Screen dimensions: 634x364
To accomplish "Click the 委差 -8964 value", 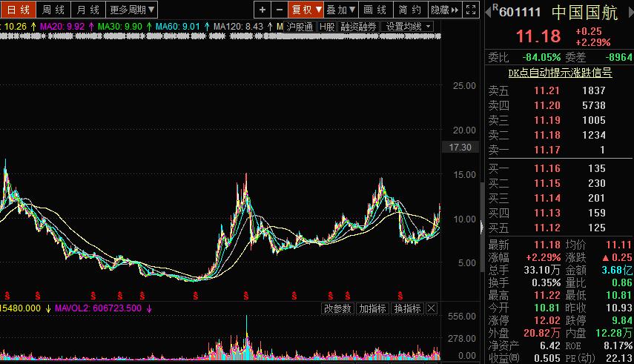I will [x=618, y=57].
